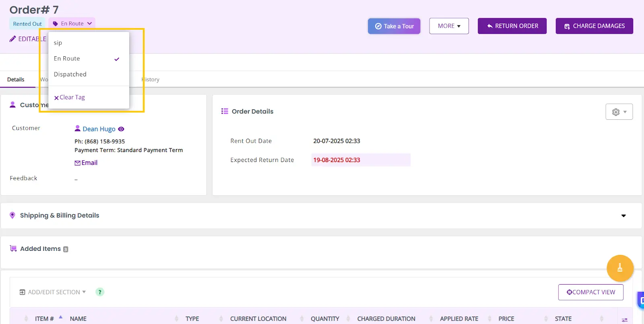Viewport: 644px width, 324px height.
Task: Open the MORE dropdown menu
Action: coord(449,26)
